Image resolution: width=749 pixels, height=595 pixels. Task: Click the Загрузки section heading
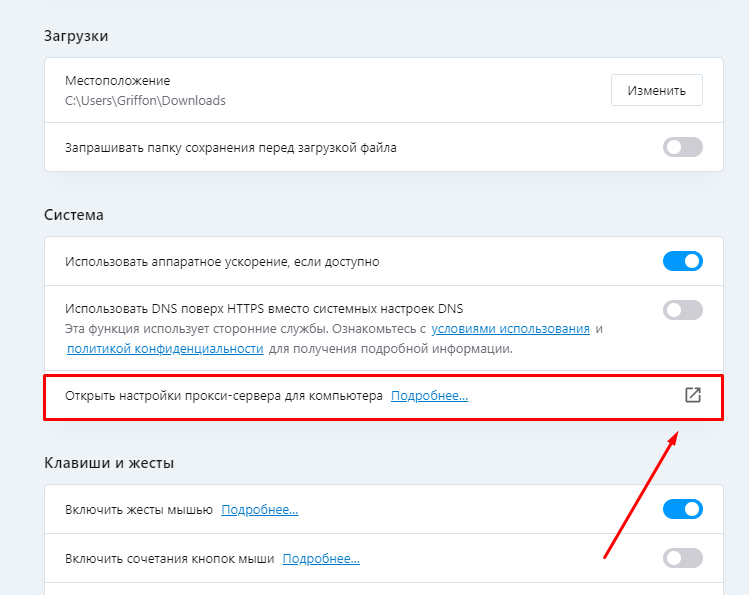[x=76, y=36]
